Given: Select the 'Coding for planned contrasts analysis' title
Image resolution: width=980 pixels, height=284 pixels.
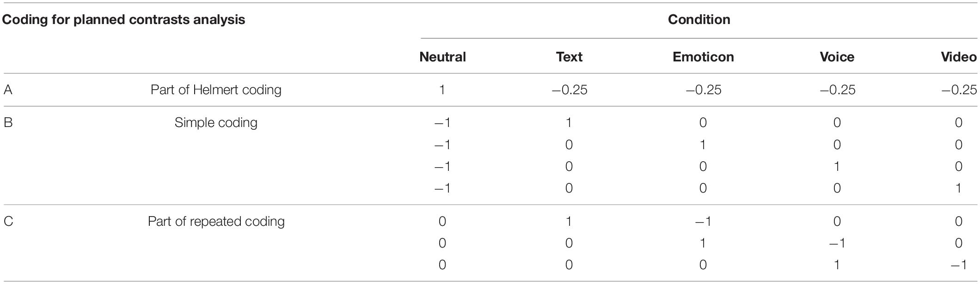Looking at the screenshot, I should 123,20.
